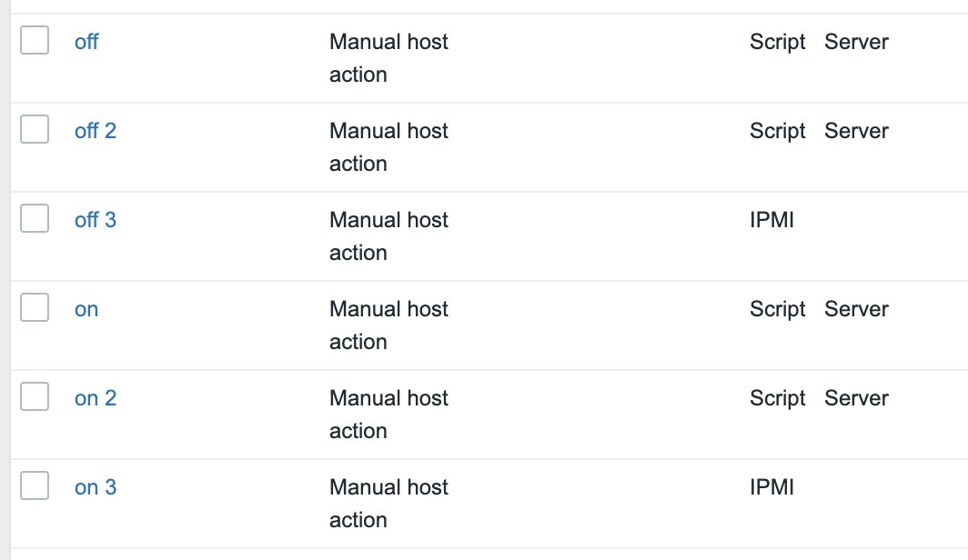Tick the checkbox for the 'off' script

coord(35,40)
